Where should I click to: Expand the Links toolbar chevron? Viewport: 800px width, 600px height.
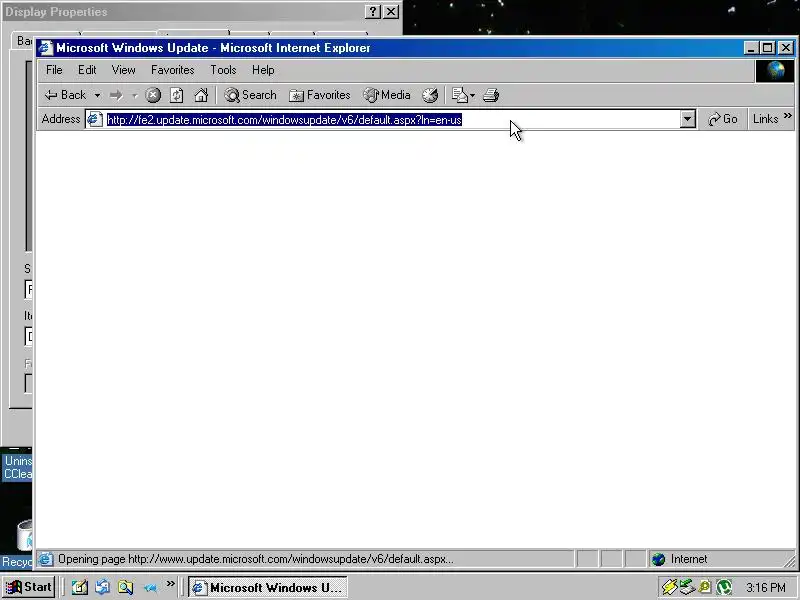(x=788, y=116)
